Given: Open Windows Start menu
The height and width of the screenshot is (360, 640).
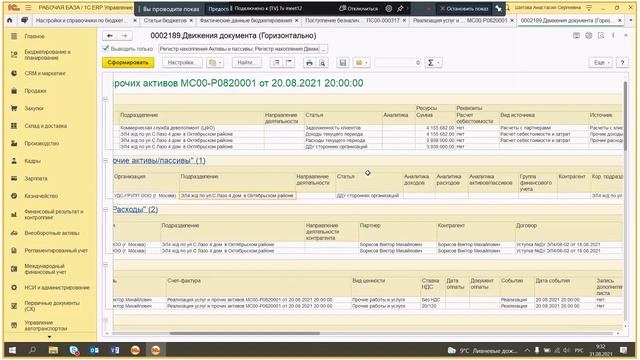Looking at the screenshot, I should click(x=12, y=350).
